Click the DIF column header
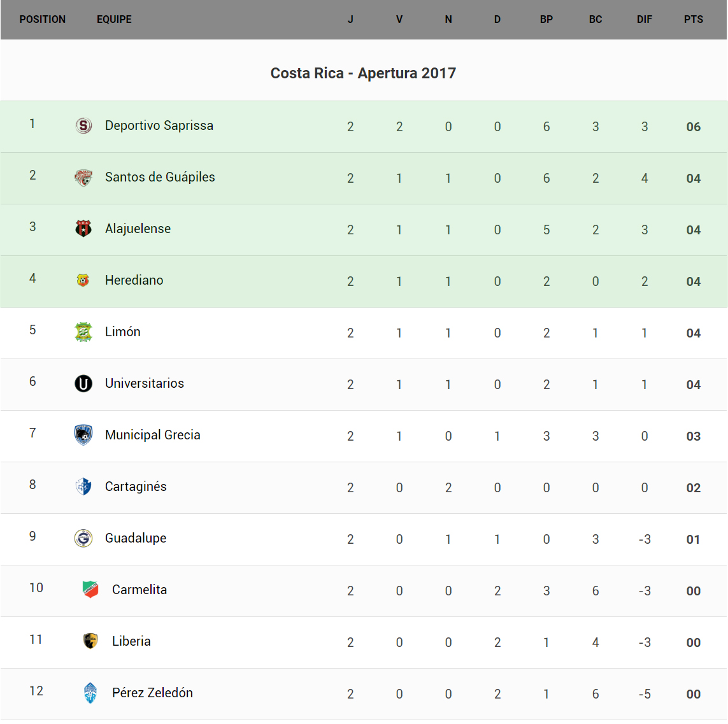 (x=644, y=20)
